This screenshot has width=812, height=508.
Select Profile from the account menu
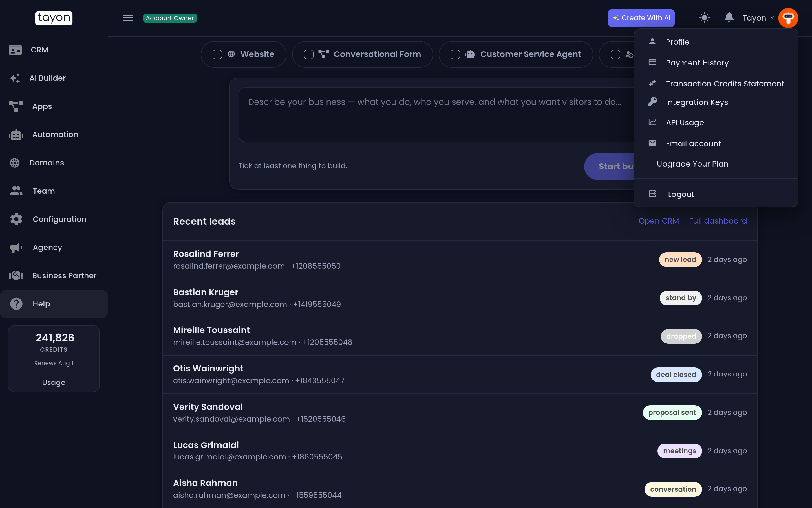pyautogui.click(x=716, y=42)
